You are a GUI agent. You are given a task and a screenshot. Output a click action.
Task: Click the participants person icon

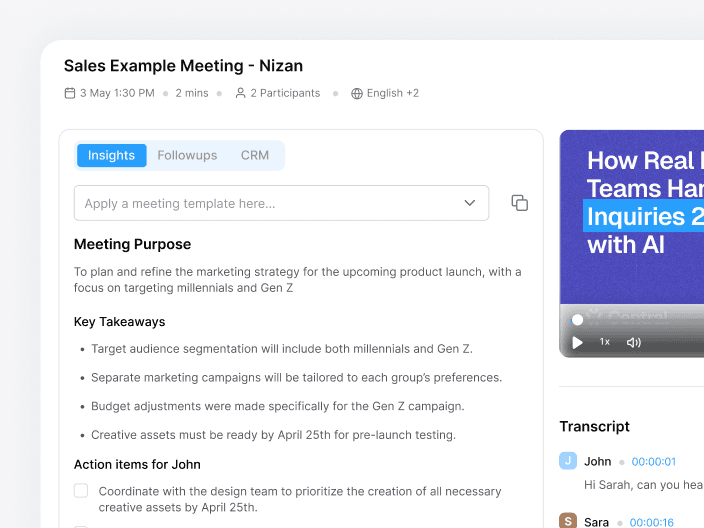(241, 93)
